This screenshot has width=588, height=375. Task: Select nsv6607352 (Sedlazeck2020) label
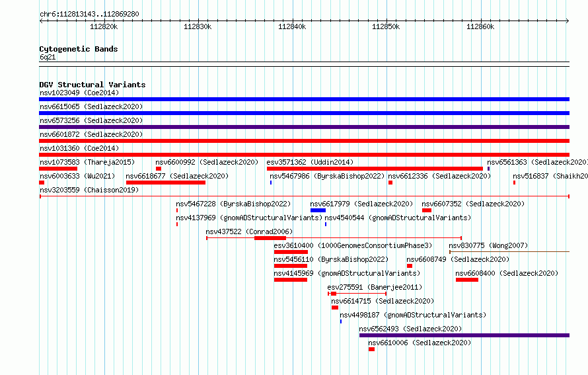click(x=473, y=204)
